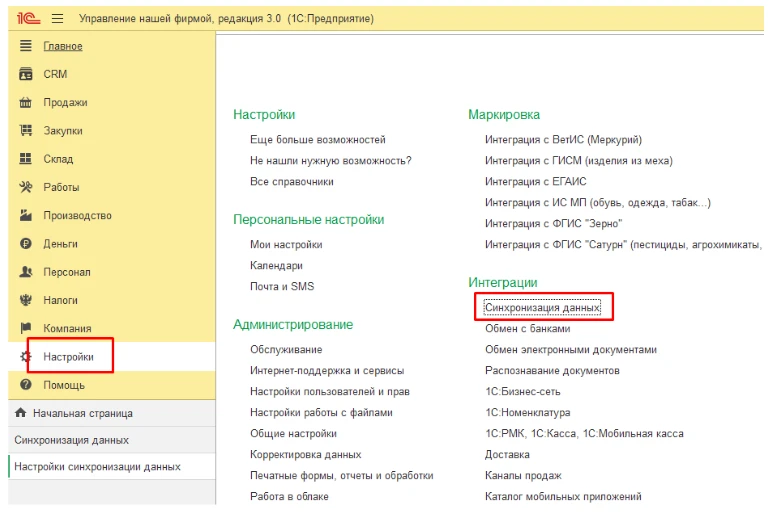Viewport: 770px width, 515px height.
Task: Open the Продажи basket icon
Action: pyautogui.click(x=26, y=103)
